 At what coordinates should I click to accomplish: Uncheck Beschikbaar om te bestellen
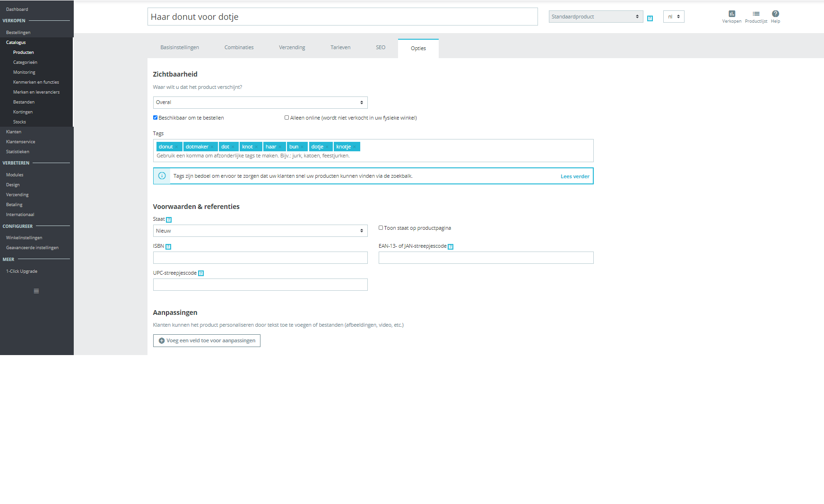155,118
